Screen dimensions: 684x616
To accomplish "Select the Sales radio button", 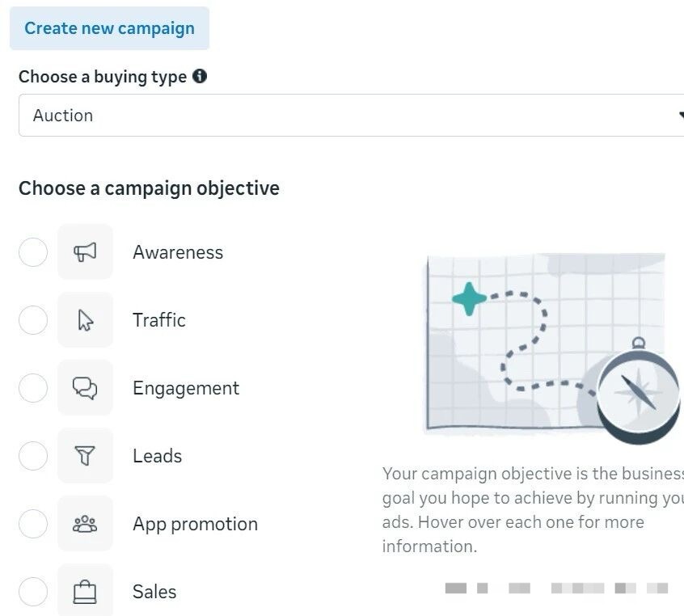I will click(x=33, y=592).
